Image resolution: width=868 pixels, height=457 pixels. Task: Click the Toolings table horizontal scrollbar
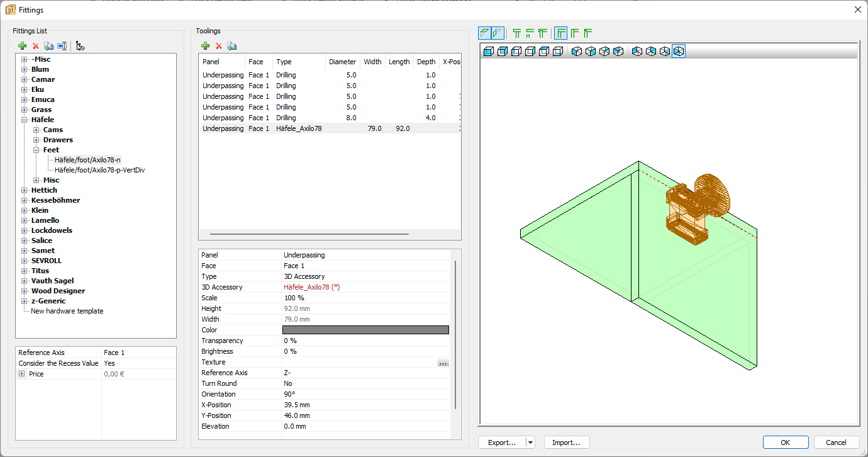(x=309, y=234)
